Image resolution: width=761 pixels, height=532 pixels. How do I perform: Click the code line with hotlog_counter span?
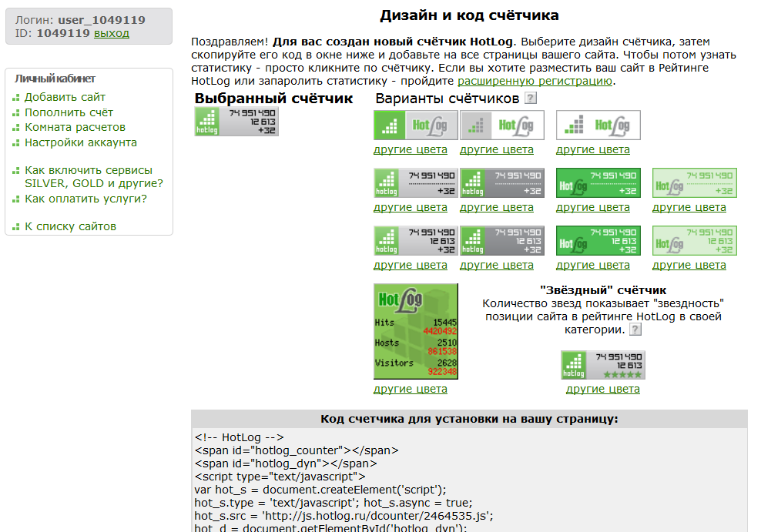coord(297,450)
